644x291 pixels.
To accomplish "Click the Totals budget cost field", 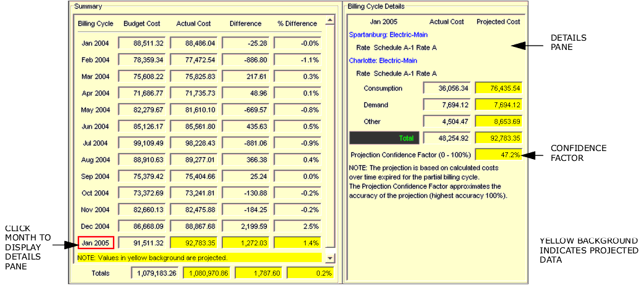I will (x=155, y=273).
